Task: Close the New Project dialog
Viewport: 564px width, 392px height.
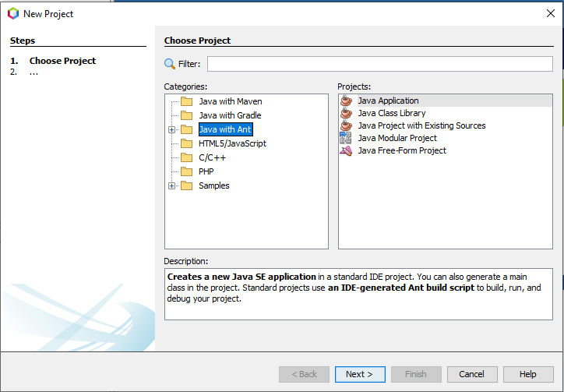Action: tap(551, 13)
